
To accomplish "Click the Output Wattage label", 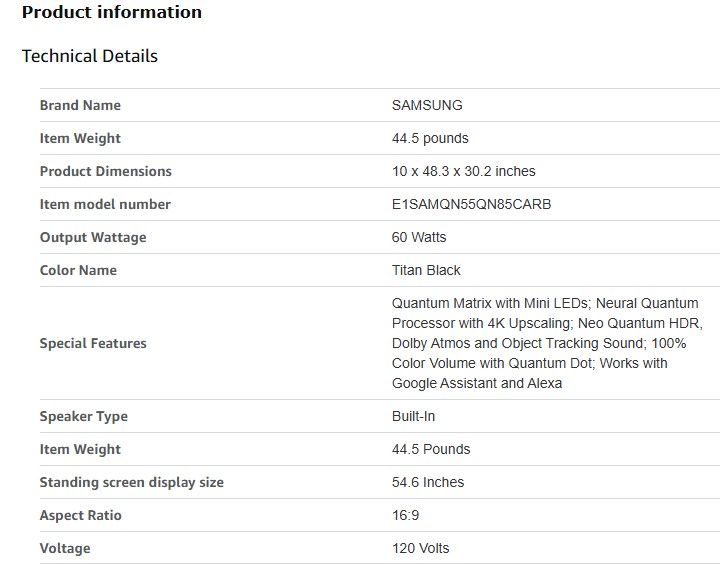I will click(93, 237).
